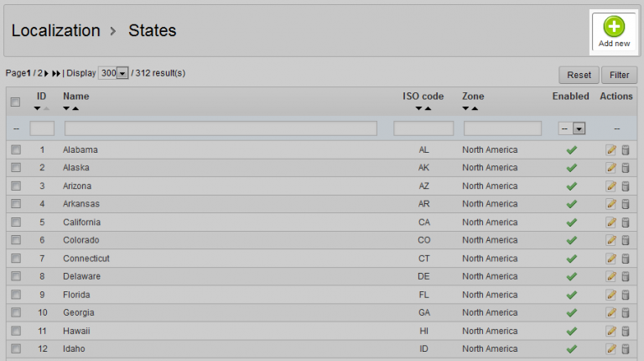Click the green Add new icon
Viewport: 644px width, 361px height.
tap(614, 27)
